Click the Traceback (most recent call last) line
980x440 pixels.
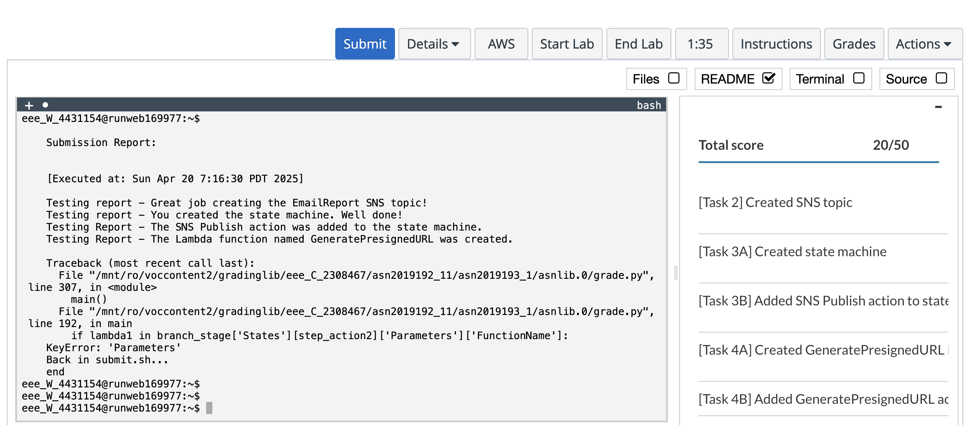150,263
